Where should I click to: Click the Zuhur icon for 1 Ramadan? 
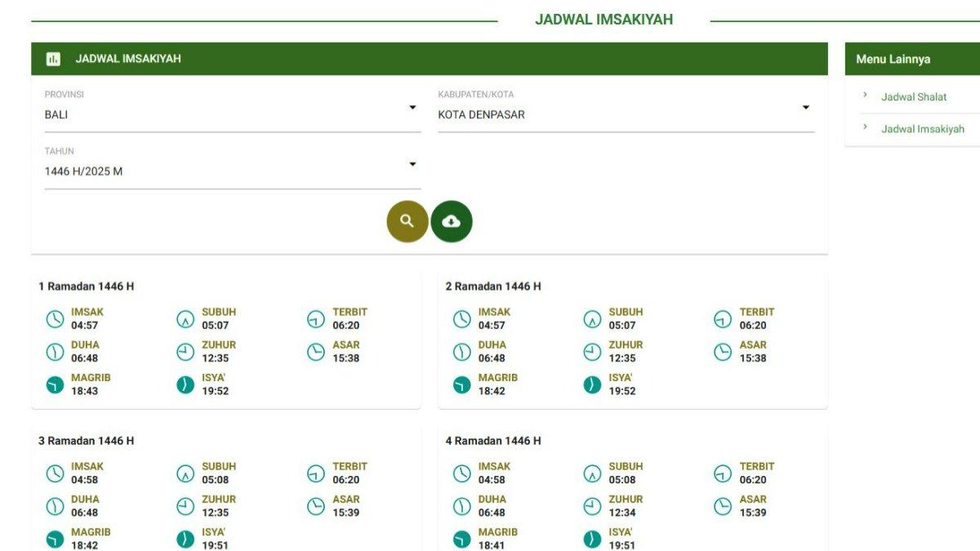(x=185, y=352)
